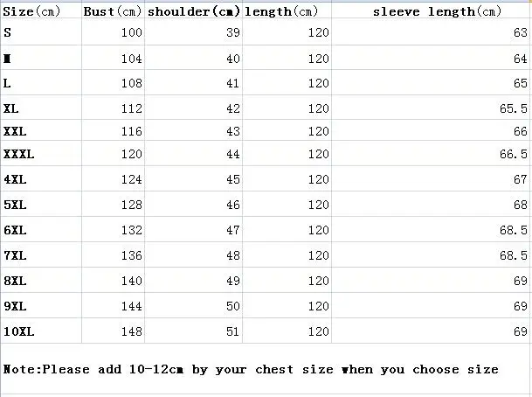Select sleeve length 66.5 for XXXL
The image size is (532, 397).
(515, 154)
